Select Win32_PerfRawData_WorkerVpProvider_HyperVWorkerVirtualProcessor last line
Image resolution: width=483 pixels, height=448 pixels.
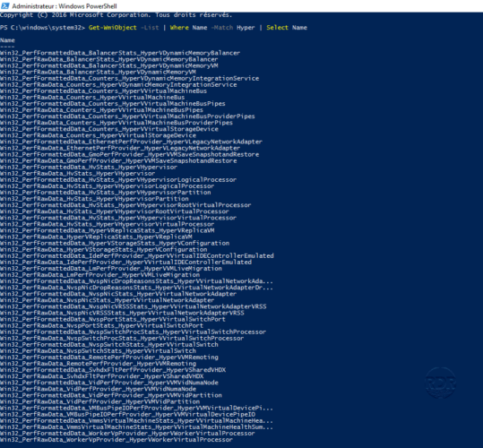[x=116, y=440]
